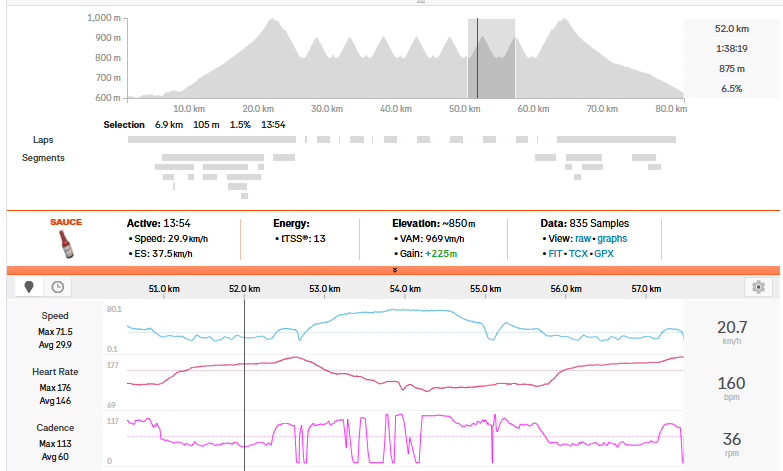Export selection as FIT file
This screenshot has width=783, height=471.
click(x=555, y=254)
